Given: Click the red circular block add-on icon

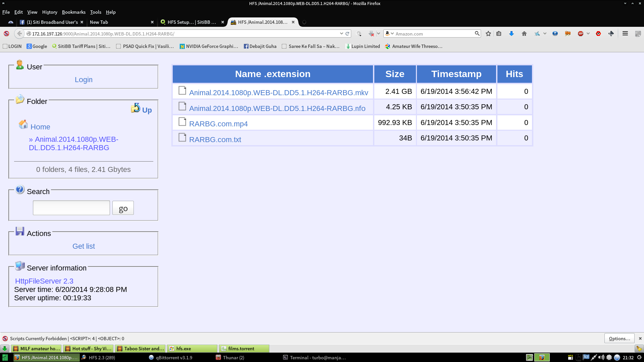Looking at the screenshot, I should click(598, 34).
